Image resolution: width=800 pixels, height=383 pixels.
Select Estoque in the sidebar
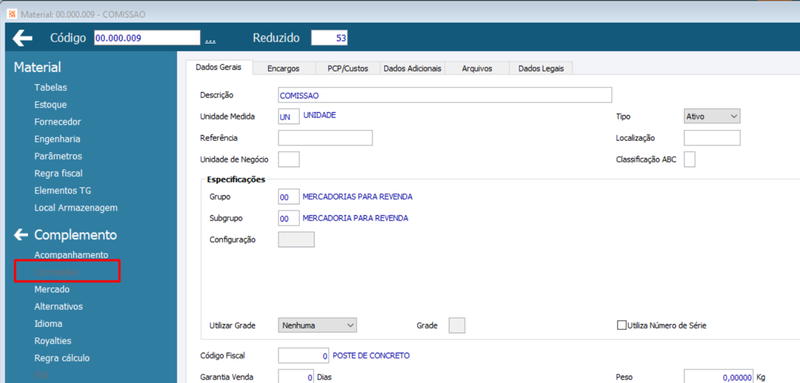click(x=51, y=105)
